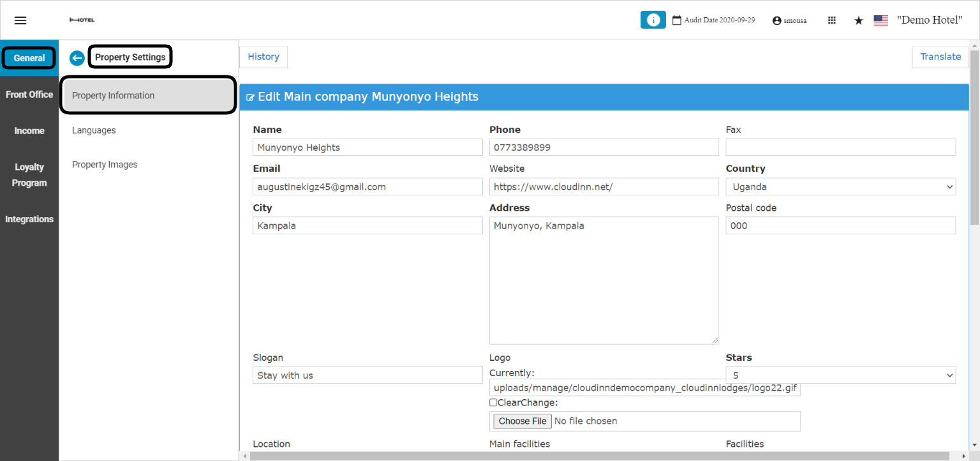The width and height of the screenshot is (980, 461).
Task: Click the "No file chosen" text
Action: pyautogui.click(x=586, y=421)
